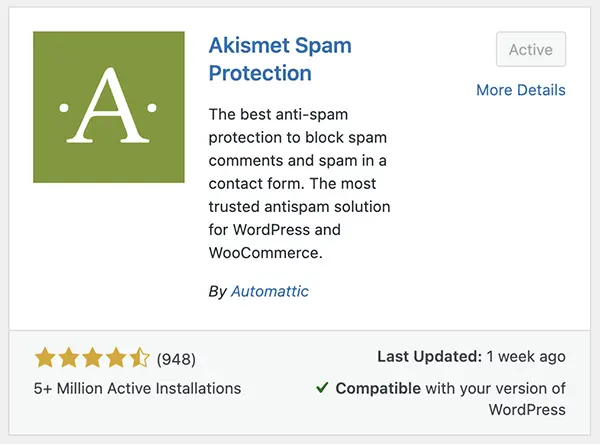Click the right dot beside logo letter

click(152, 108)
